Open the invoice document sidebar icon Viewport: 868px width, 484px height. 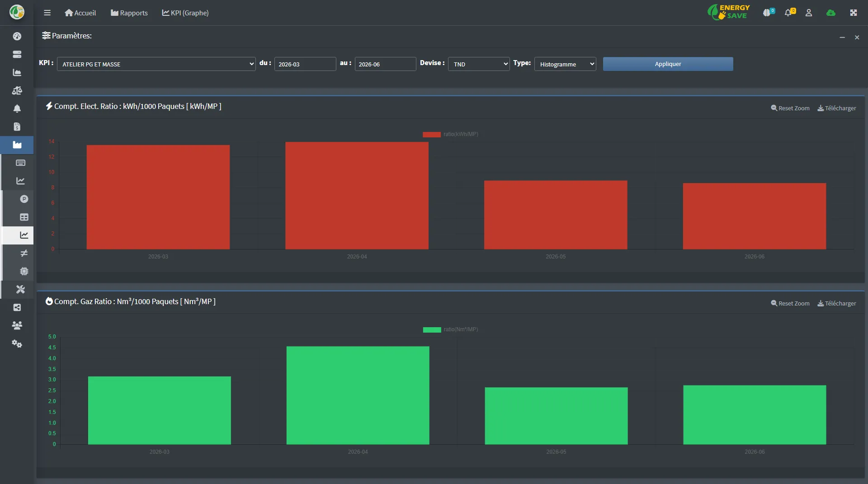pyautogui.click(x=17, y=127)
